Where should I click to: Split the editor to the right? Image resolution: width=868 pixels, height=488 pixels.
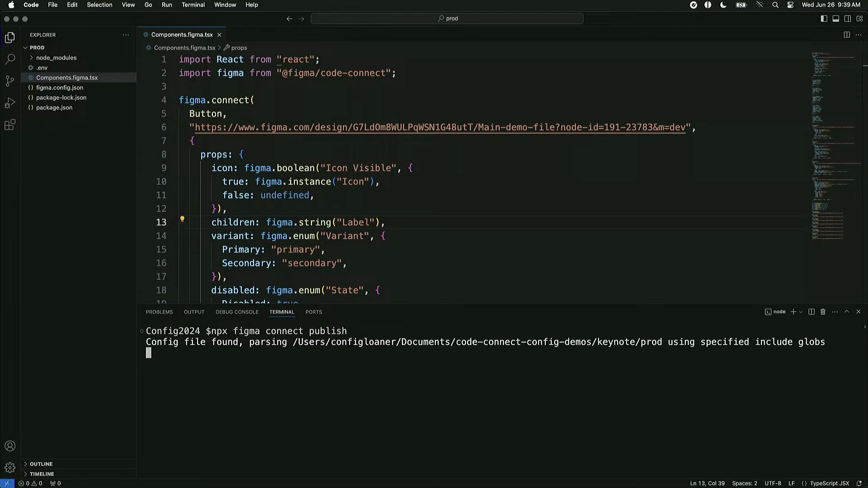[x=847, y=35]
